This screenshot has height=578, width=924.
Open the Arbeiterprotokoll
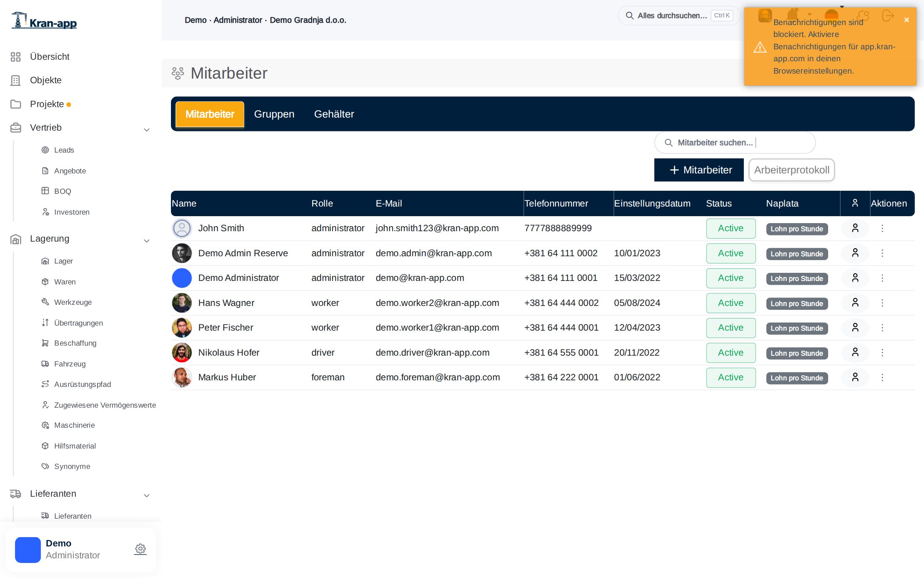(x=792, y=170)
